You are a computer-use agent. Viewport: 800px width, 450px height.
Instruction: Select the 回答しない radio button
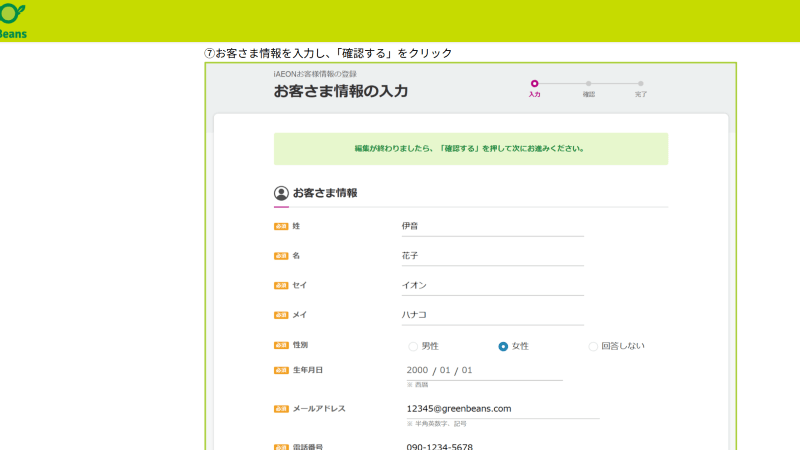point(593,346)
